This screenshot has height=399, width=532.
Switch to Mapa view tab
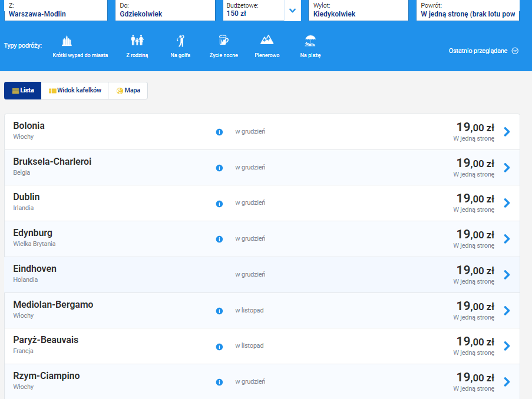128,91
